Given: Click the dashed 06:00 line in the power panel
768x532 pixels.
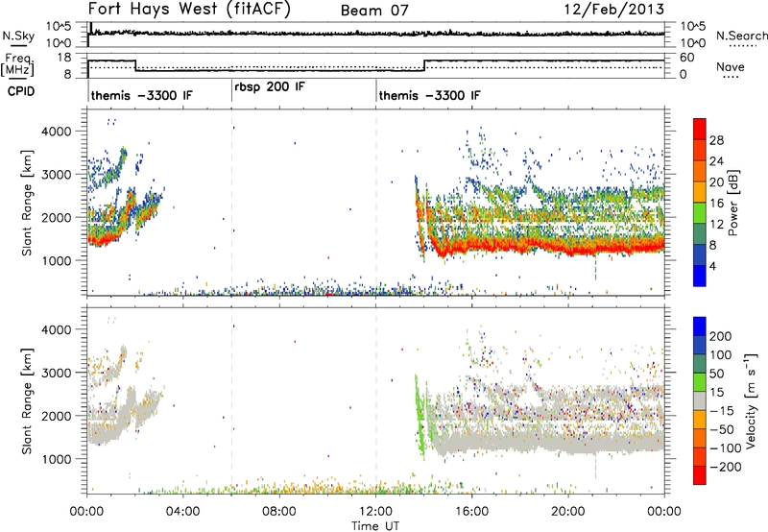Looking at the screenshot, I should pyautogui.click(x=231, y=203).
